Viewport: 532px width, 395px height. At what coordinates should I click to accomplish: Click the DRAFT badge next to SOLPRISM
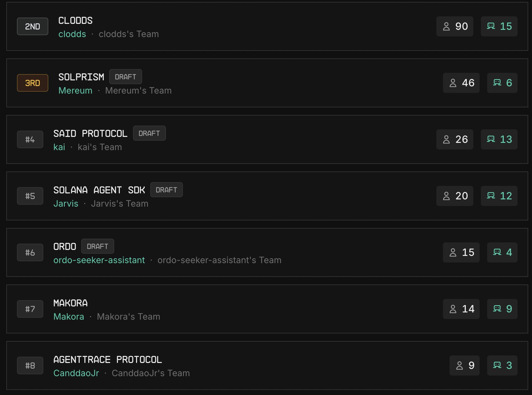pyautogui.click(x=125, y=77)
